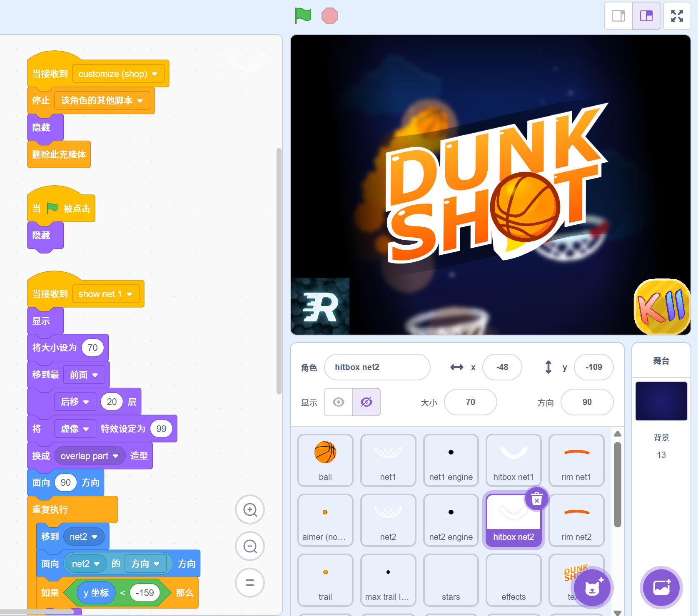Select the stage backdrop thumbnail
This screenshot has height=616, width=698.
pos(661,401)
